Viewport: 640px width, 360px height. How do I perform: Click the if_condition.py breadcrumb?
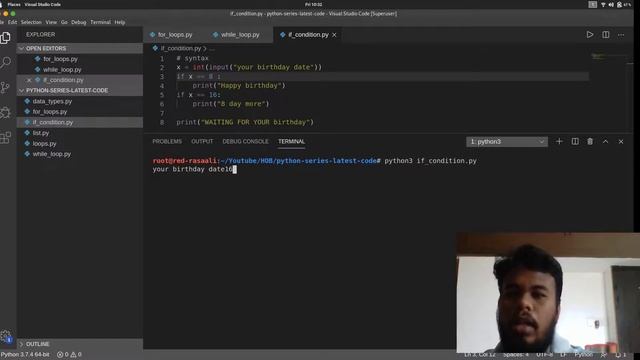click(180, 49)
